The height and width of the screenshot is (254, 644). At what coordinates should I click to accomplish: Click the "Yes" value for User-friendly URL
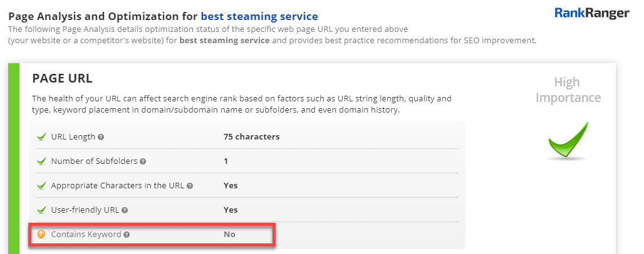231,210
